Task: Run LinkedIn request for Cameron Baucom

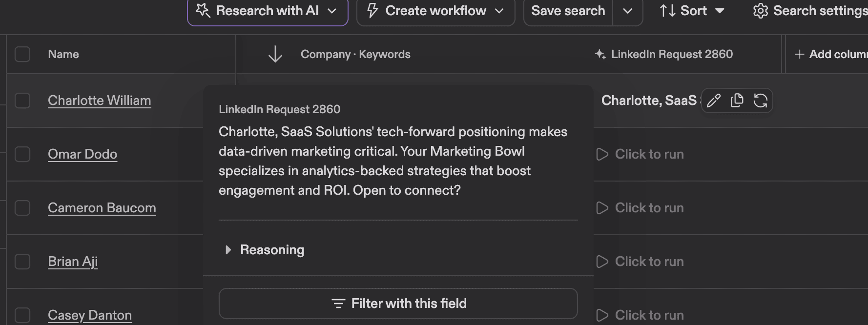Action: [640, 208]
